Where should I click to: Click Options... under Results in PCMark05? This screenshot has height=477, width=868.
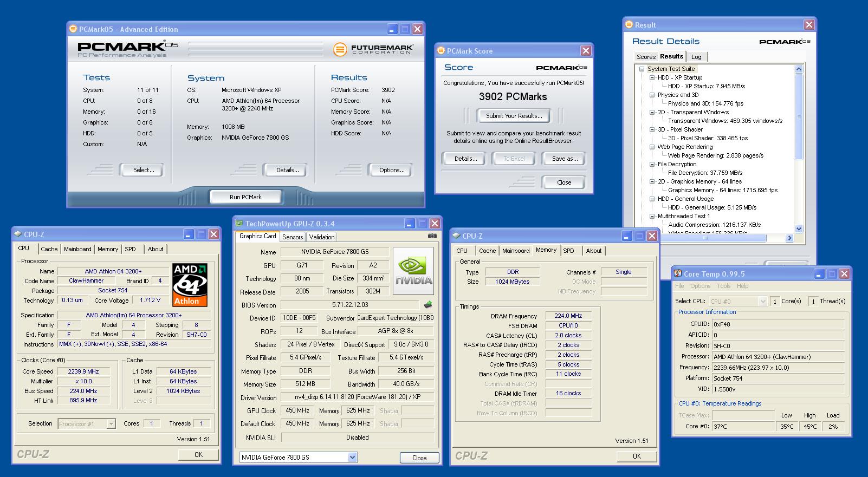(392, 170)
